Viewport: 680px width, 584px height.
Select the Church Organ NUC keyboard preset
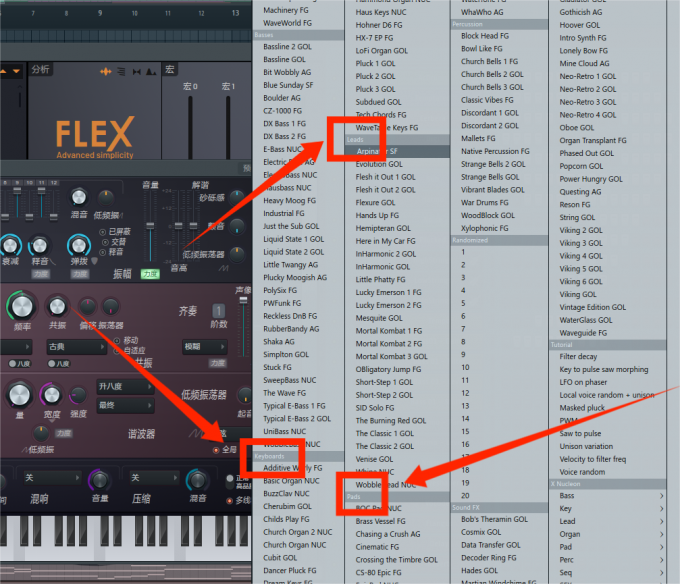(x=294, y=545)
